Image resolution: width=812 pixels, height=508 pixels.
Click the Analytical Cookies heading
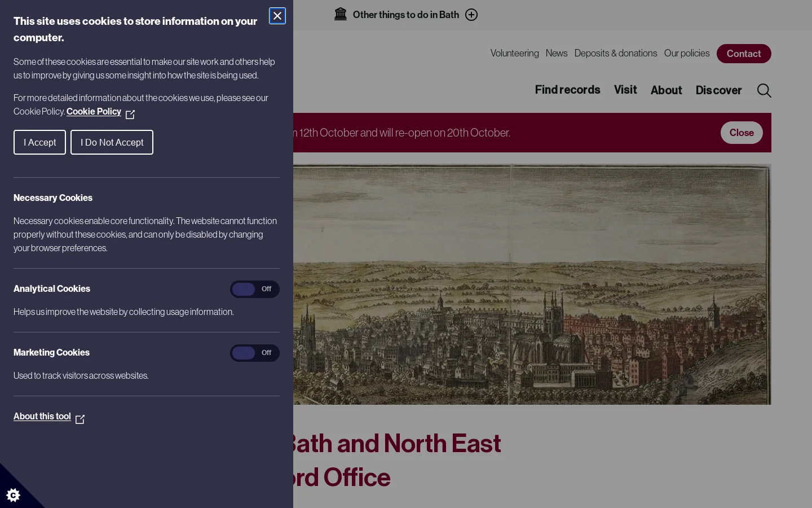pyautogui.click(x=52, y=288)
